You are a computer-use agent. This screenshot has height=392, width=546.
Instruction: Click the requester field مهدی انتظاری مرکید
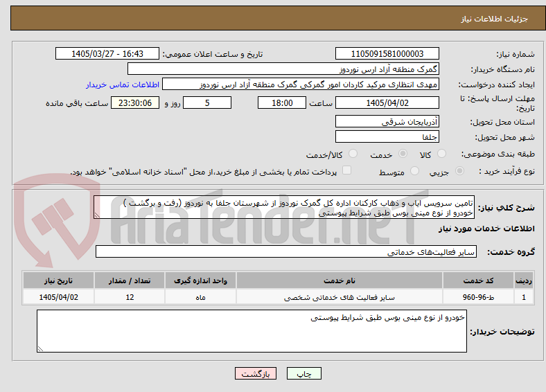301,84
